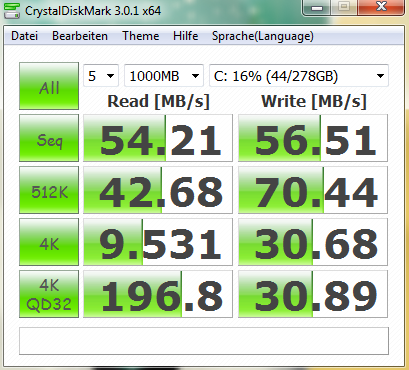Click the 4K write value 30.68
This screenshot has height=370, width=409.
(x=313, y=242)
